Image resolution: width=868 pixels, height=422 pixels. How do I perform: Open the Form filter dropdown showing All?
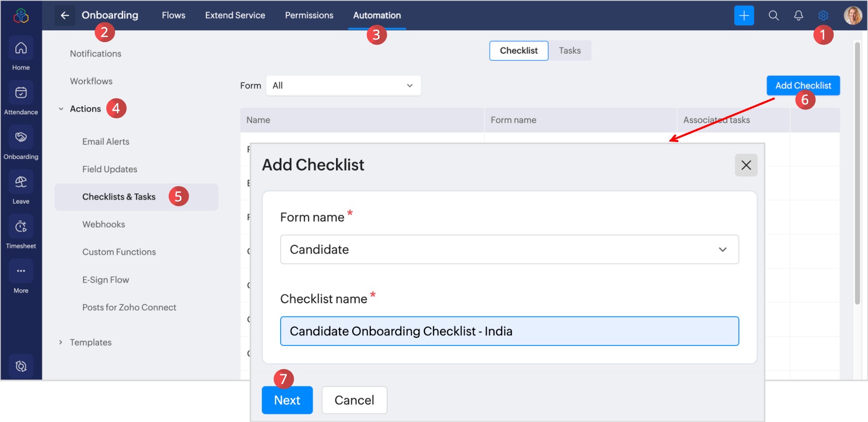click(343, 86)
